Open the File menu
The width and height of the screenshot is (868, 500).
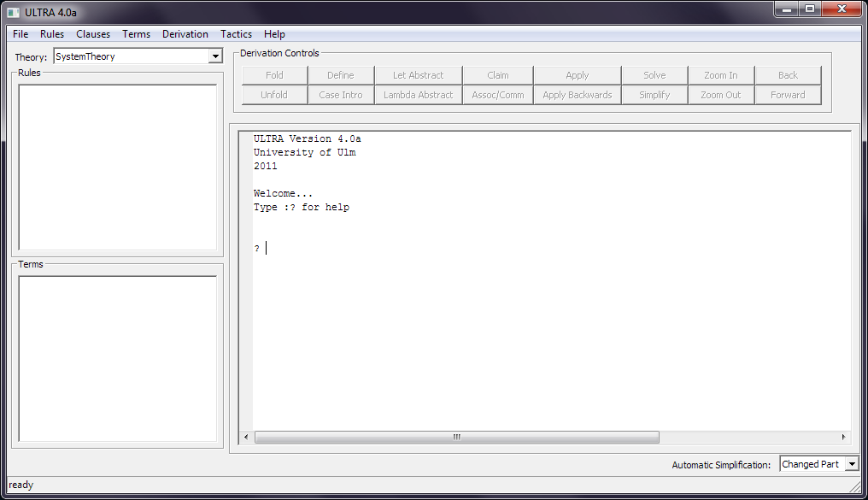pyautogui.click(x=21, y=34)
